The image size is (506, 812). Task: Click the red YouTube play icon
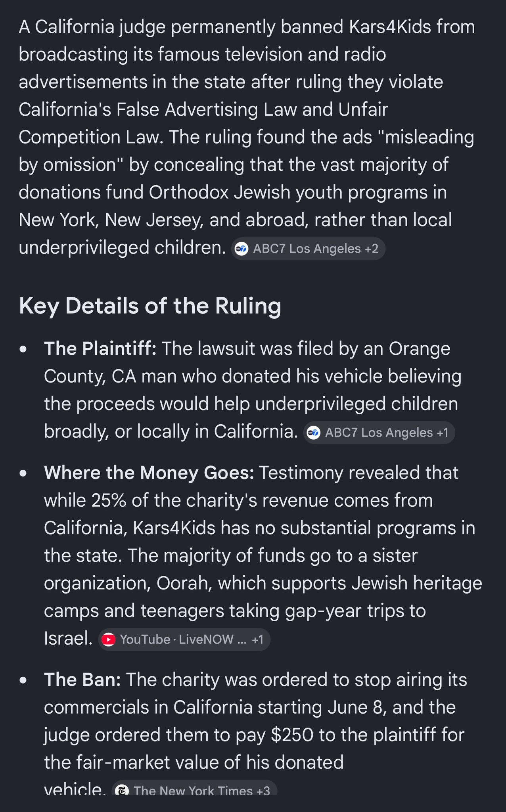click(108, 640)
